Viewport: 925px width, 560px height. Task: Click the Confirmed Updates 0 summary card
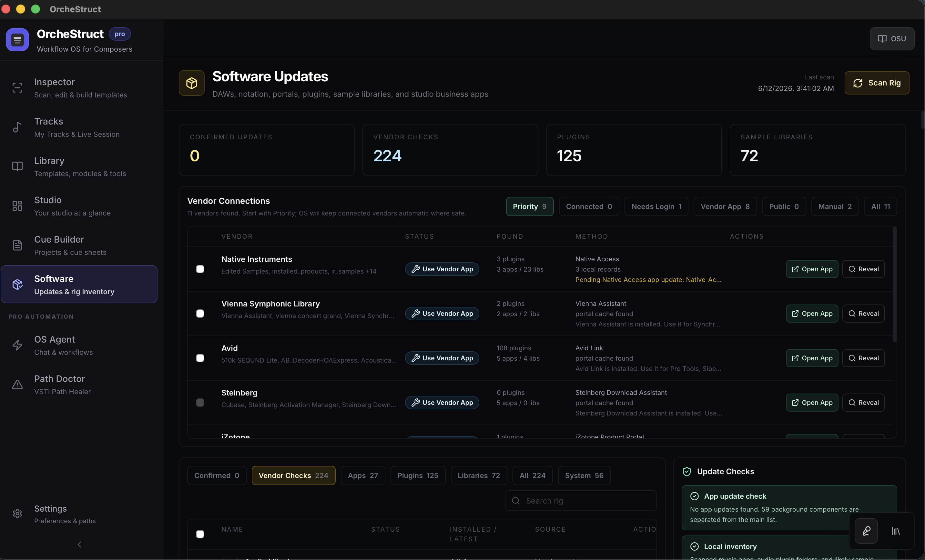(x=267, y=150)
